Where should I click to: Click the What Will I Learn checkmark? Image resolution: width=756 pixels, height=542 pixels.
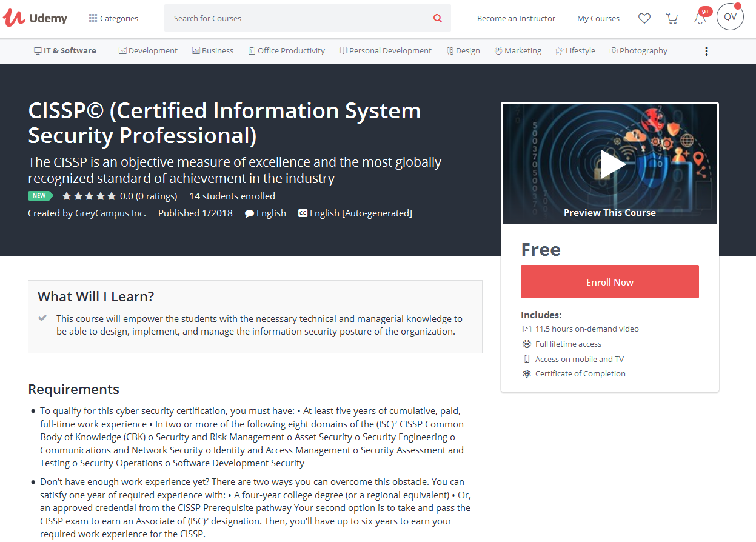(x=42, y=318)
